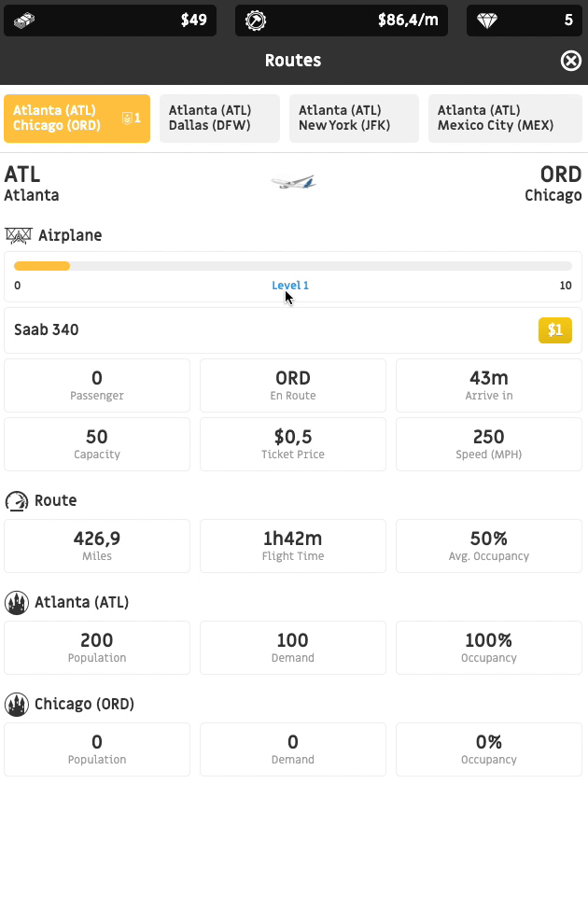Click the income rate gear icon
This screenshot has height=924, width=588.
[x=256, y=21]
